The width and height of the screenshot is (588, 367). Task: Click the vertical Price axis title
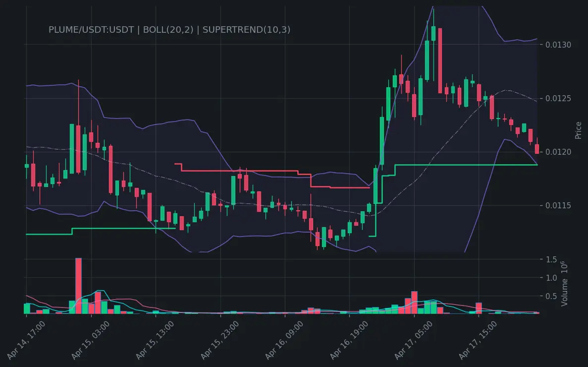pyautogui.click(x=578, y=130)
